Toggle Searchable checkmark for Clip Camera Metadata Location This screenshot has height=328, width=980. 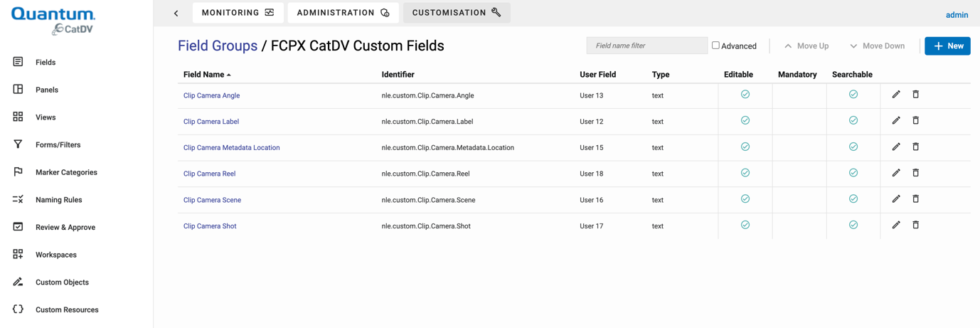853,147
